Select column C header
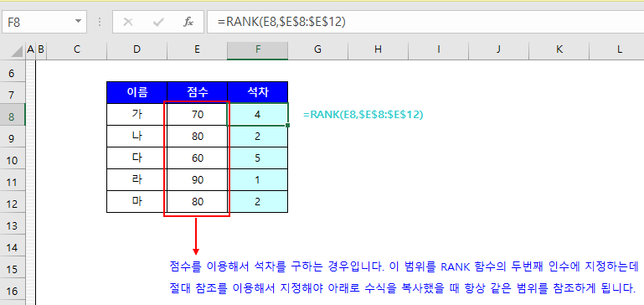The image size is (644, 305). (x=77, y=49)
